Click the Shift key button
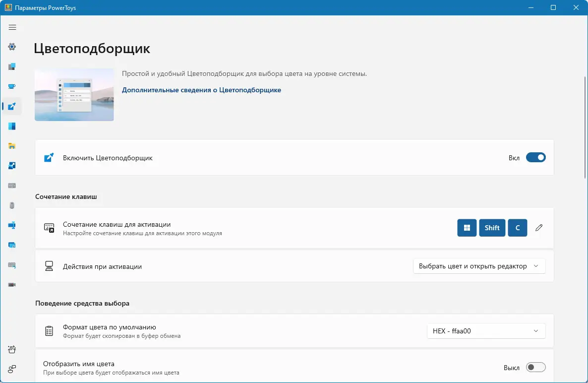The width and height of the screenshot is (588, 383). 492,228
